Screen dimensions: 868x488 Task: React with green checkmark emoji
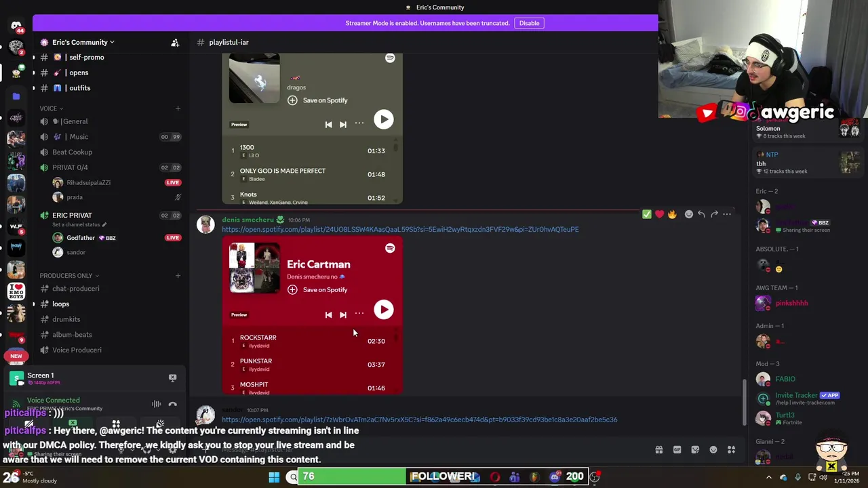[x=647, y=214]
